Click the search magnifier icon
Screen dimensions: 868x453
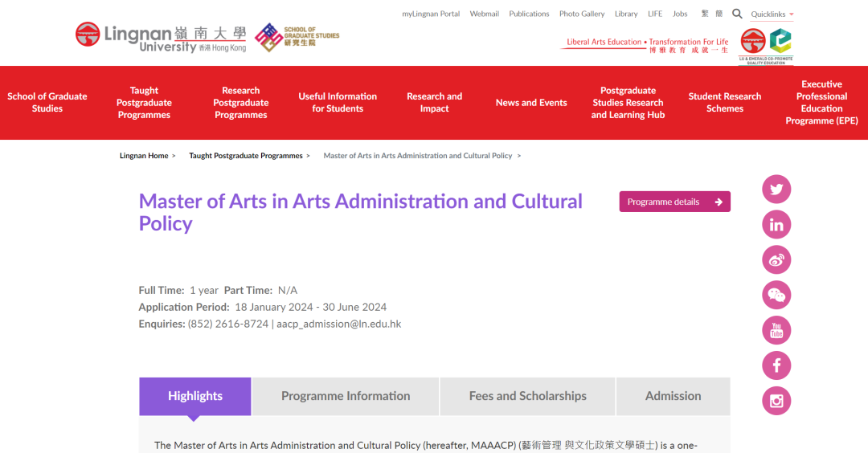(x=737, y=14)
